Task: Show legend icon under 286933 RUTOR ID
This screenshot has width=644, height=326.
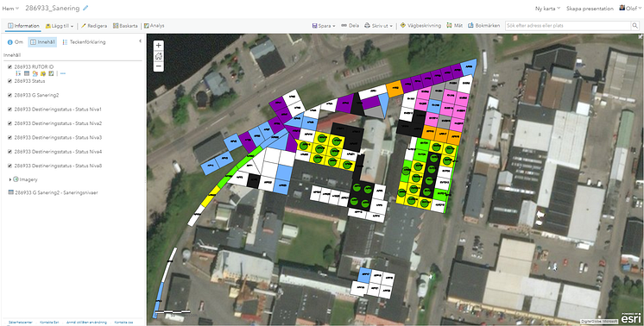Action: click(18, 73)
